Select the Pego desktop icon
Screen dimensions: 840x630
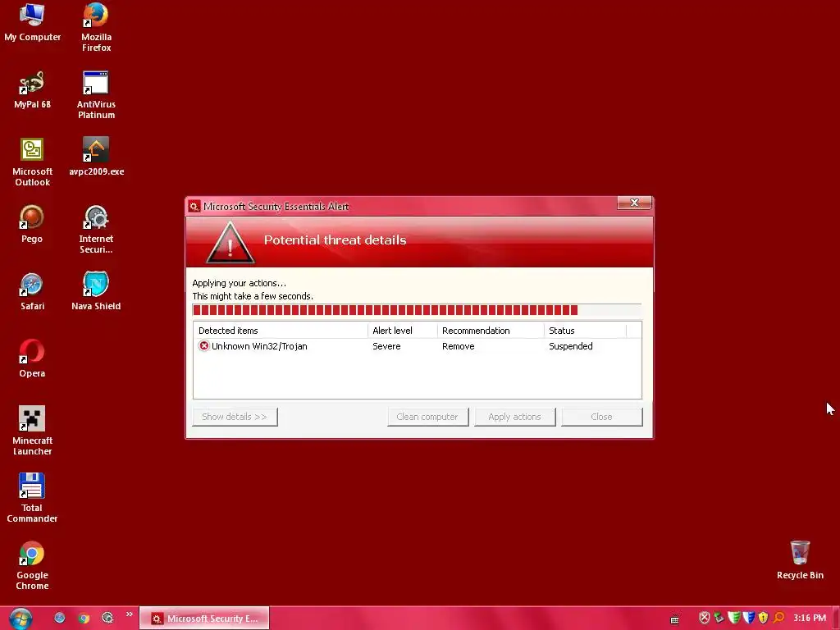(32, 224)
